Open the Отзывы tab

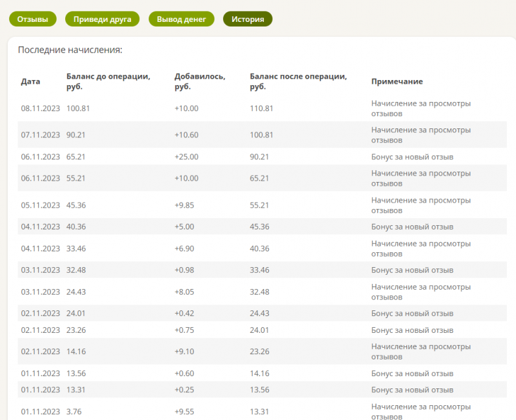coord(33,19)
